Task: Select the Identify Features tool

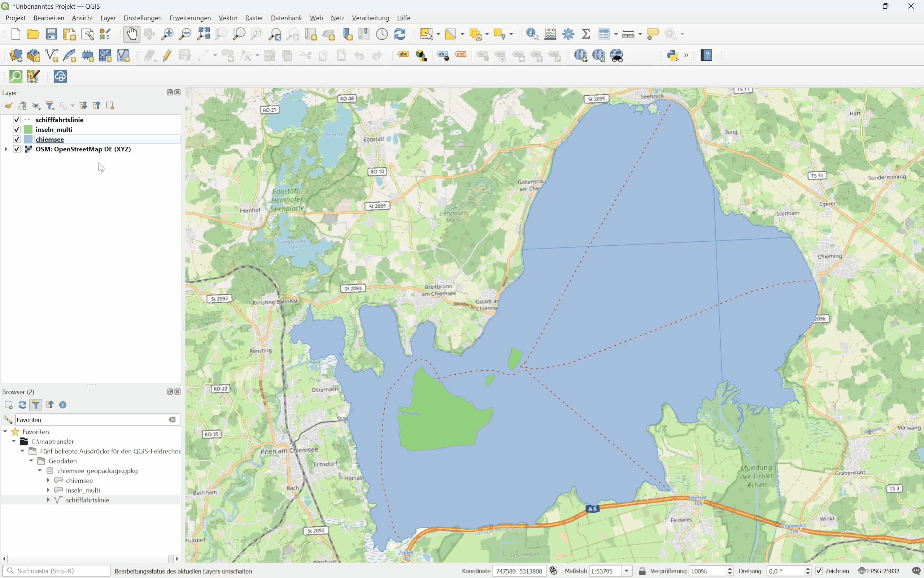Action: (532, 34)
